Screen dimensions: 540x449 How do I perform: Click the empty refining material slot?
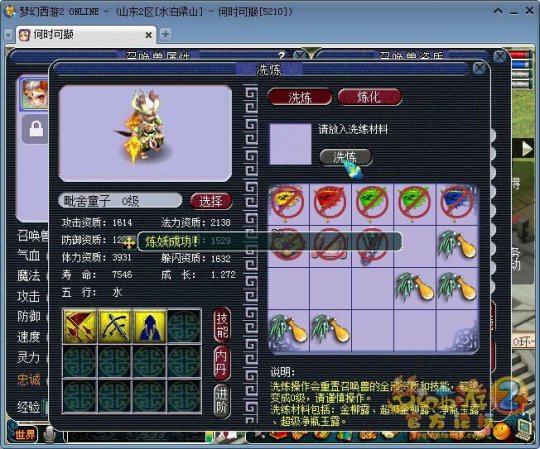290,144
